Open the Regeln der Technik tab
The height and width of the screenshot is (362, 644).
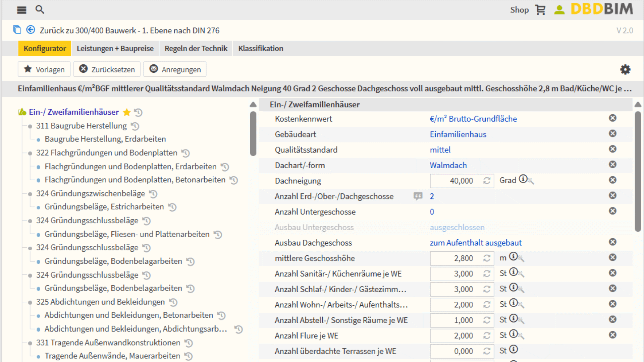pos(196,49)
